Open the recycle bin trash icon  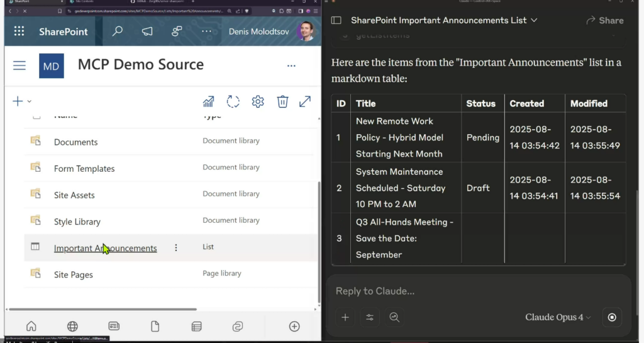coord(282,101)
